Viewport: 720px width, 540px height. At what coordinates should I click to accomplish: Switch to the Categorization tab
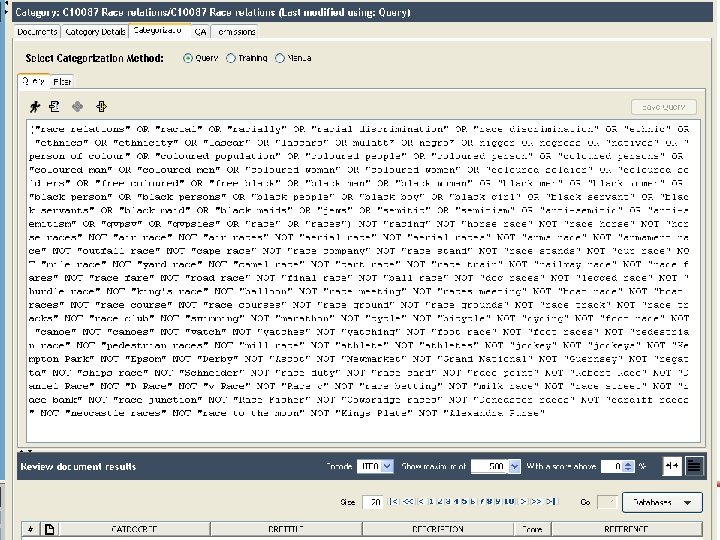tap(158, 30)
